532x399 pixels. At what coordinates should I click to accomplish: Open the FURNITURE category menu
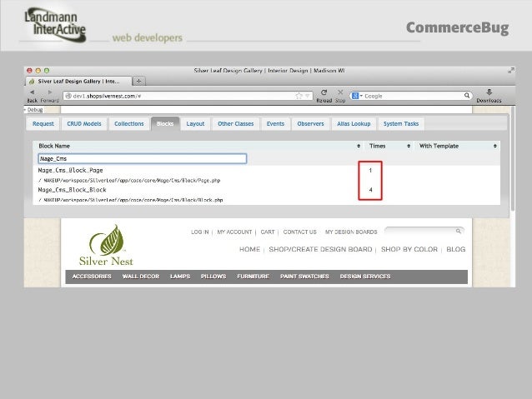pos(253,277)
